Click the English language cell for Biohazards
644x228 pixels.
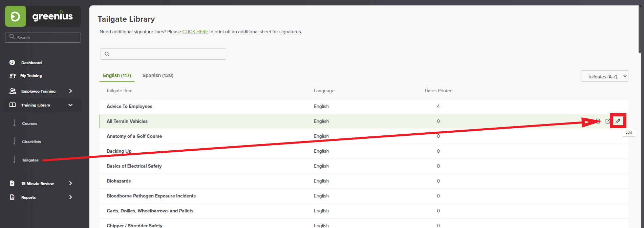(x=321, y=181)
